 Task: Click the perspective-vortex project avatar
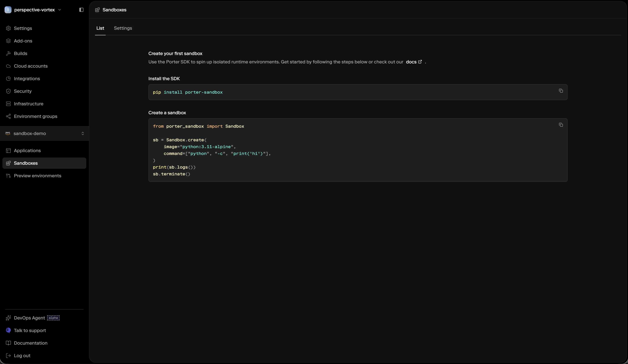click(8, 10)
